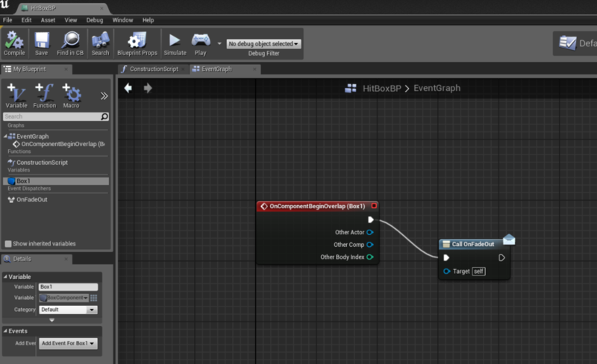The width and height of the screenshot is (597, 364).
Task: Click Call OnFadeOut execution input pin
Action: (446, 258)
